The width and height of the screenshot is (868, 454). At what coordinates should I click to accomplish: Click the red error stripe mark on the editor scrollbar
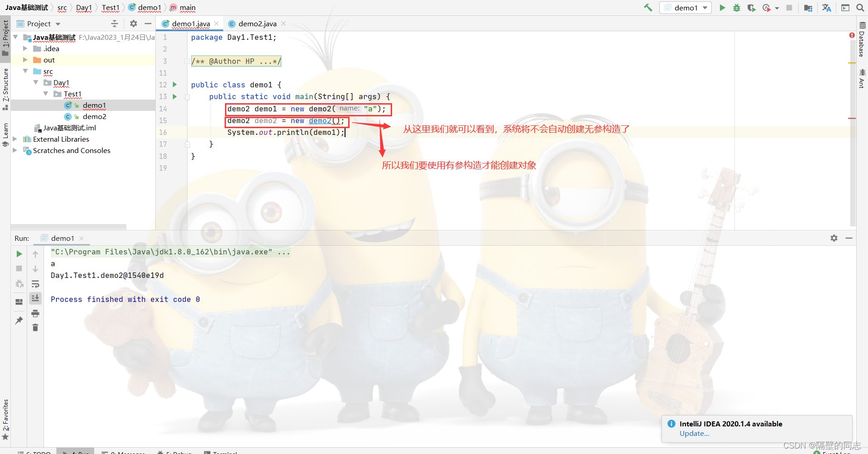[x=852, y=118]
